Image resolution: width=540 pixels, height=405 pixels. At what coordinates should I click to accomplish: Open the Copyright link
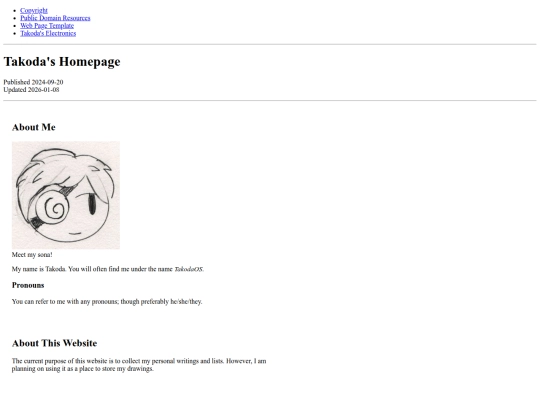(34, 10)
